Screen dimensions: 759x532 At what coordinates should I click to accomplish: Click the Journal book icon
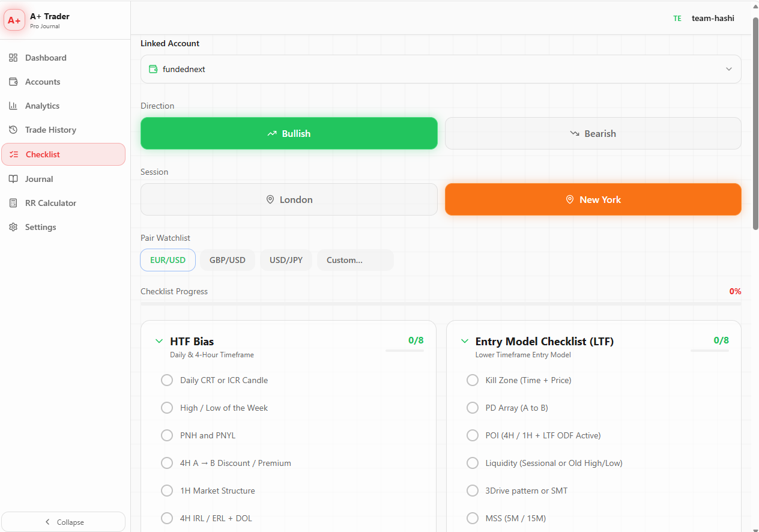click(13, 179)
